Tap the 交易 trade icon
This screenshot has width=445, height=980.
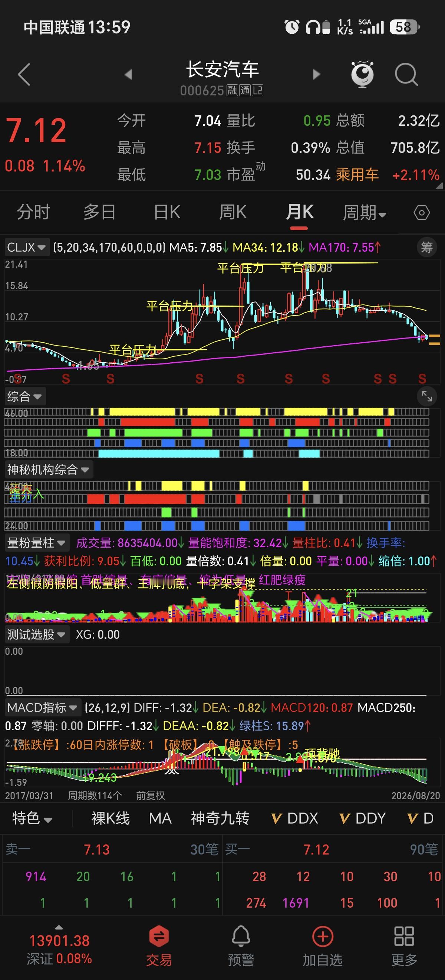pos(159,936)
